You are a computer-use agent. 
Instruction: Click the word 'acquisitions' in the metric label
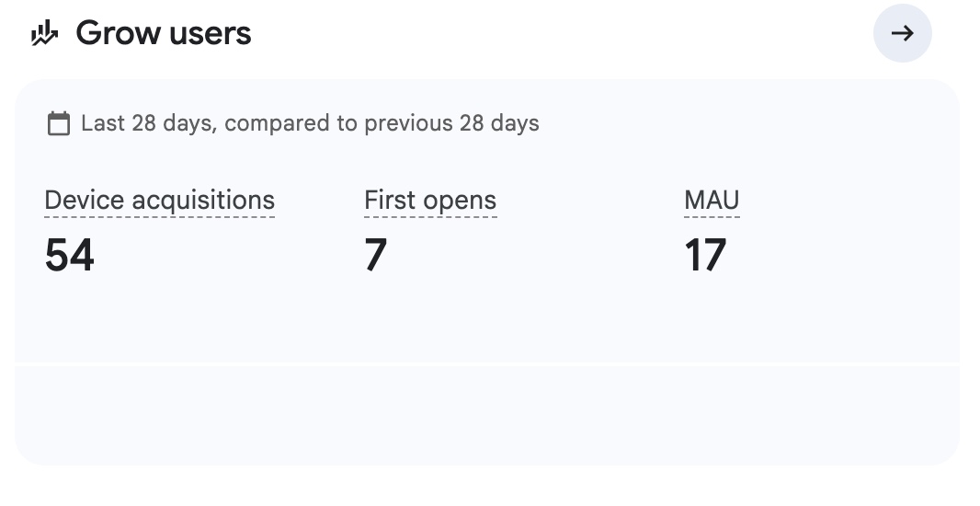coord(203,201)
